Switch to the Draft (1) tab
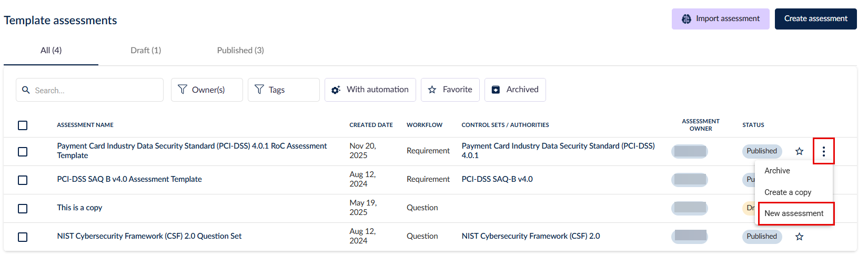This screenshot has width=868, height=264. pyautogui.click(x=146, y=51)
